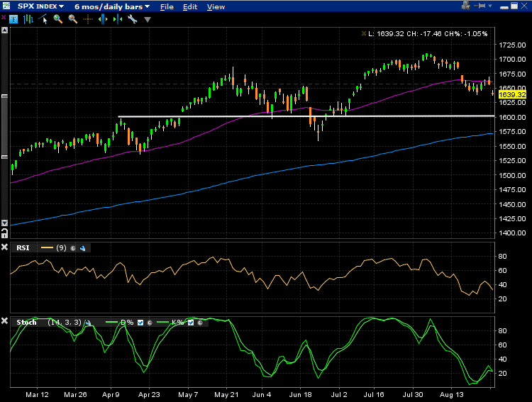Click the RSI round gray C icon
Viewport: 532px width, 402px height.
coord(72,248)
